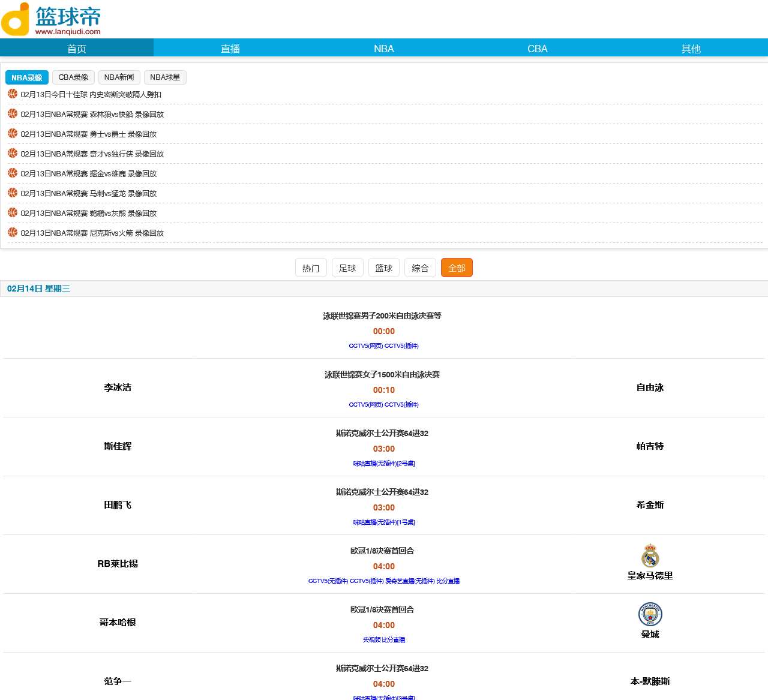Viewport: 768px width, 700px height.
Task: Click CCTV5(无插件) for RB莱比锡 match
Action: [x=328, y=581]
